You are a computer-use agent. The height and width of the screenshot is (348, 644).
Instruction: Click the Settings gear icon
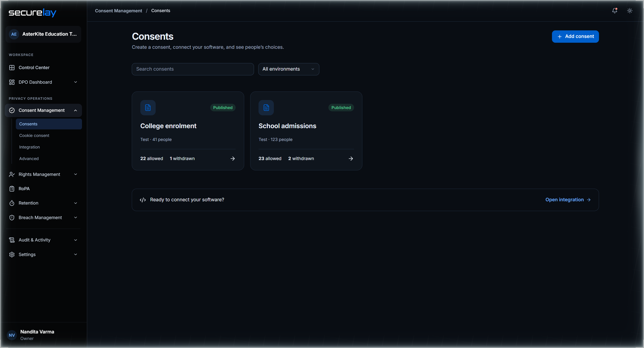[12, 255]
